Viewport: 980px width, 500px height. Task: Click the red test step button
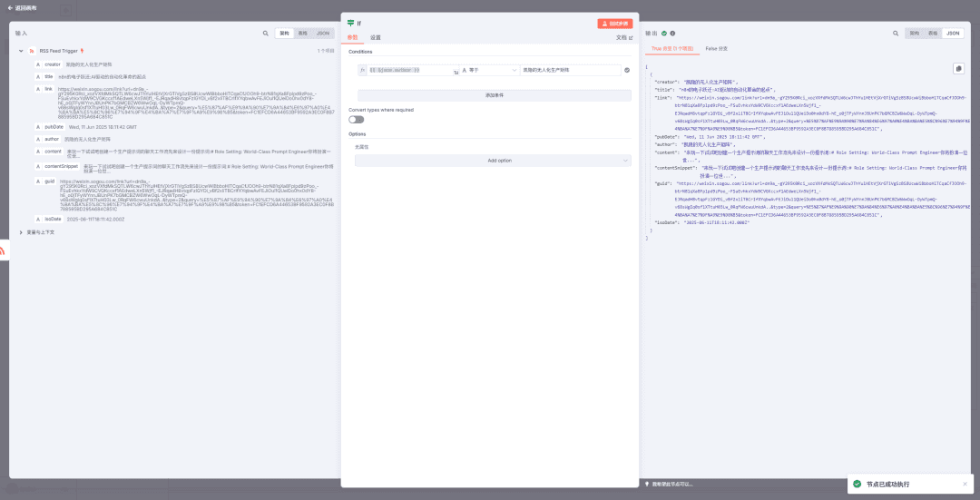[615, 23]
